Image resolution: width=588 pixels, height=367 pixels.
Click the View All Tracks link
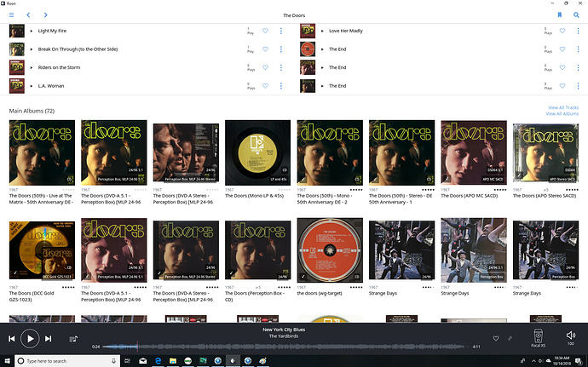tap(563, 107)
